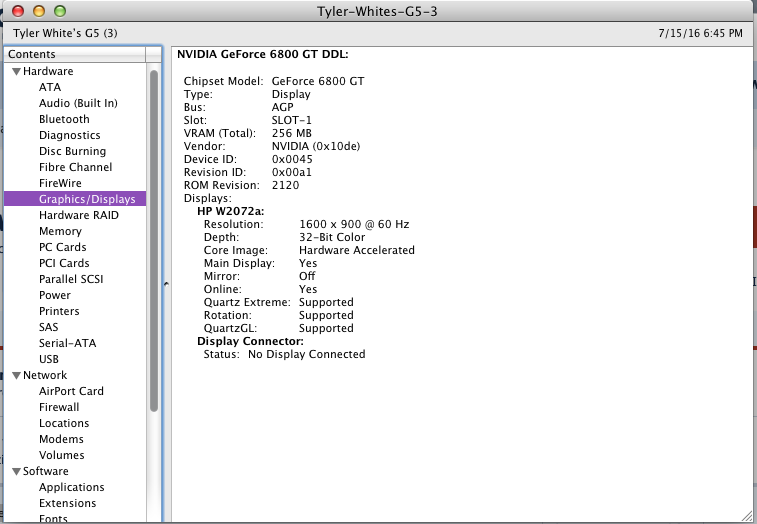Select PCI Cards entry
The width and height of the screenshot is (757, 524).
[x=64, y=263]
